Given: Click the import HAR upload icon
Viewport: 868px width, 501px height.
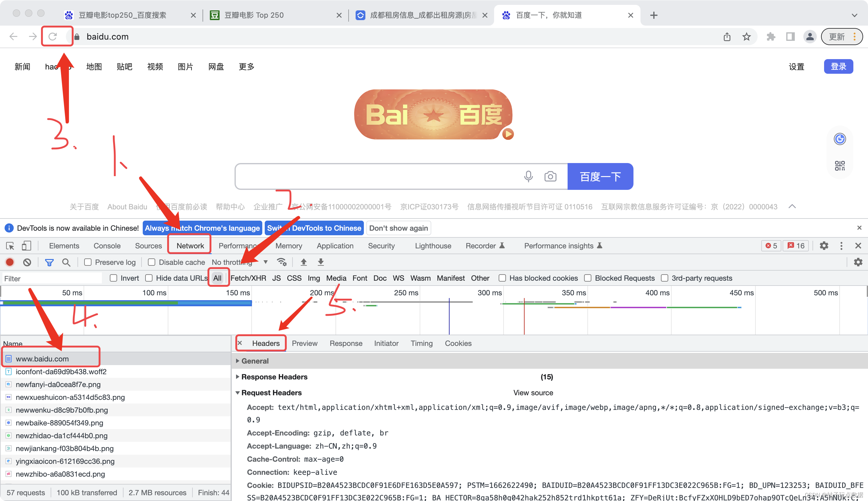Looking at the screenshot, I should (304, 262).
